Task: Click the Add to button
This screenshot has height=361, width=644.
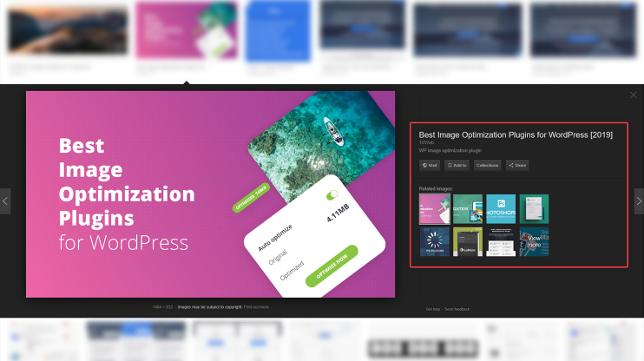Action: [x=457, y=165]
